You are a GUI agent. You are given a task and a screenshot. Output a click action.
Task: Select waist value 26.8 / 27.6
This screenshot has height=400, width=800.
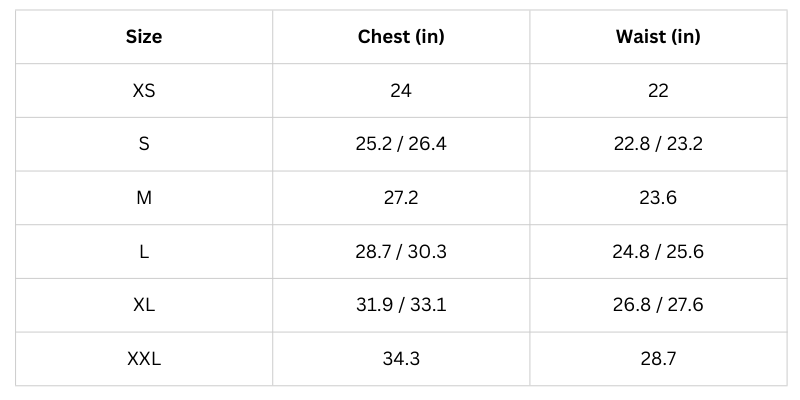click(x=658, y=305)
